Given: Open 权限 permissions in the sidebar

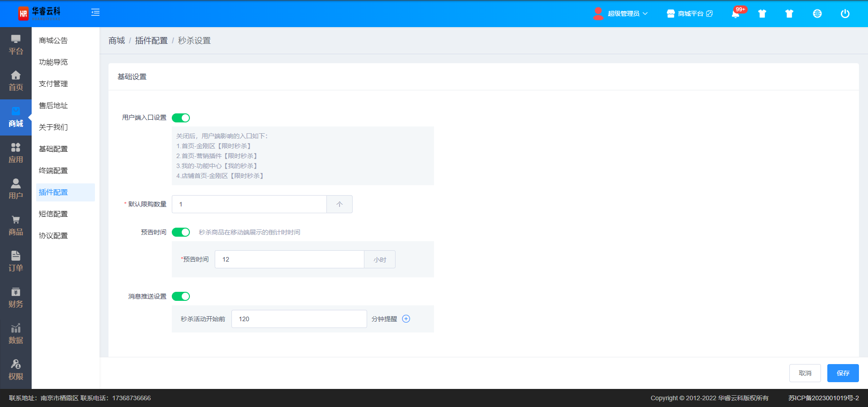Looking at the screenshot, I should click(16, 370).
